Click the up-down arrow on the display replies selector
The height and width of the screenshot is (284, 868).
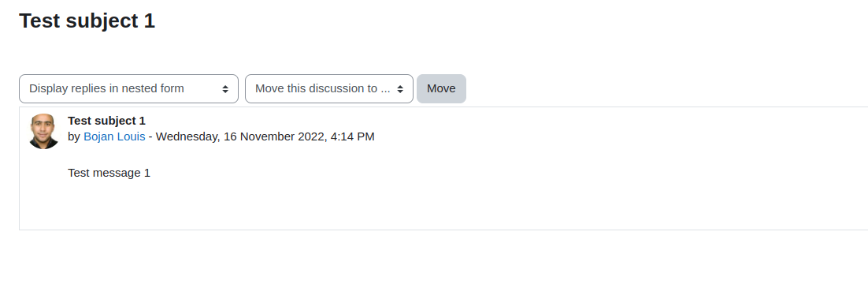pos(225,89)
